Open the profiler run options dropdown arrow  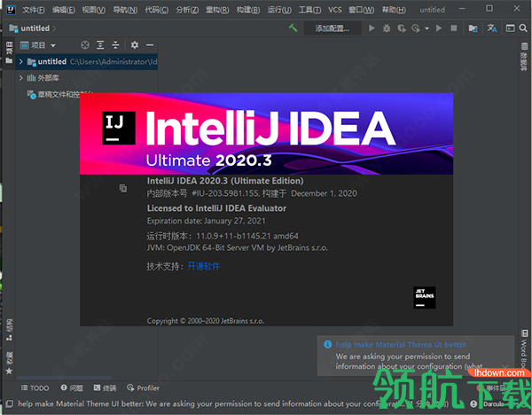[x=426, y=28]
